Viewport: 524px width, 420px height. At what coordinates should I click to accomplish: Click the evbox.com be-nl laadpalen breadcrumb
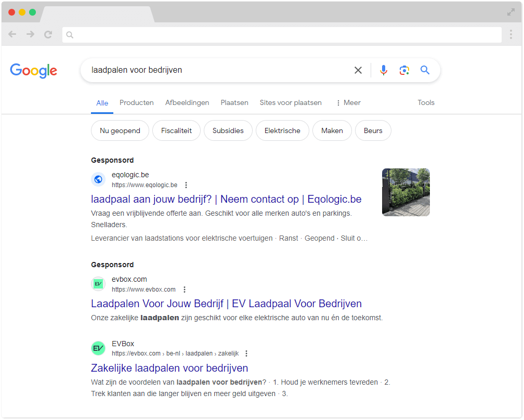(175, 353)
